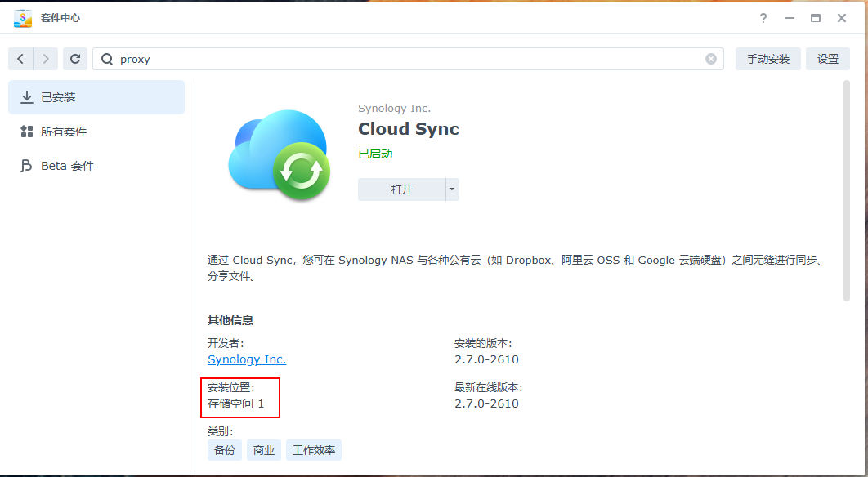Select the 已安装 sidebar tab
This screenshot has width=868, height=477.
tap(96, 97)
